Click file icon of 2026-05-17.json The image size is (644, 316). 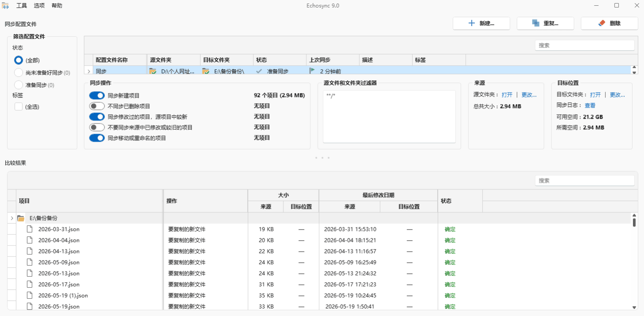pos(30,284)
